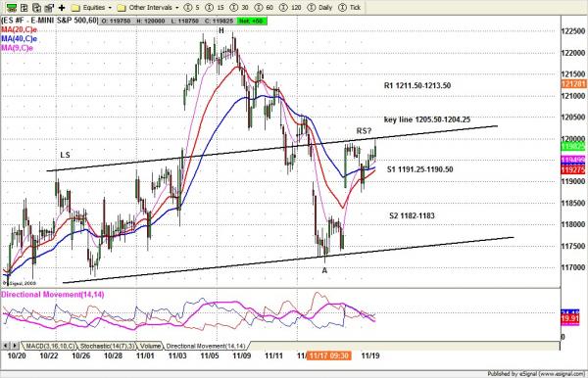The height and width of the screenshot is (378, 588).
Task: Switch chart to 120 minute interval
Action: pos(290,8)
